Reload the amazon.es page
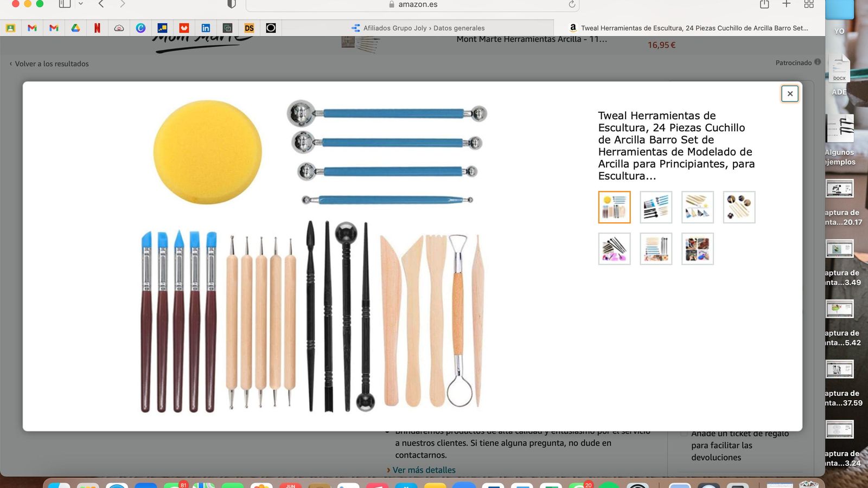This screenshot has width=868, height=488. click(572, 4)
